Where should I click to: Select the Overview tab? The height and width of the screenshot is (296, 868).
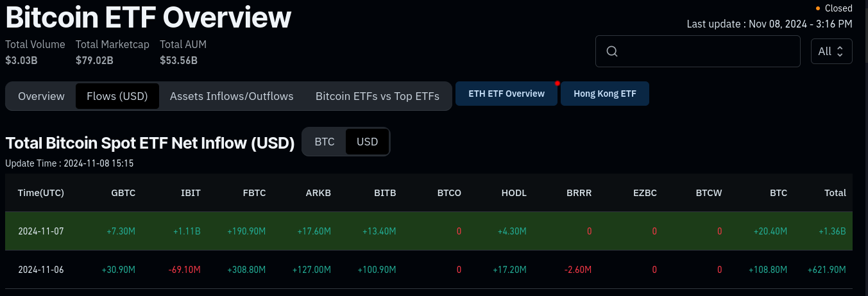pos(41,96)
